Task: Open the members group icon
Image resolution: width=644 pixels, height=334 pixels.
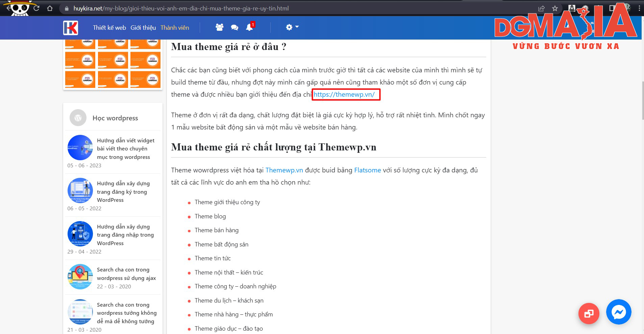Action: click(220, 27)
